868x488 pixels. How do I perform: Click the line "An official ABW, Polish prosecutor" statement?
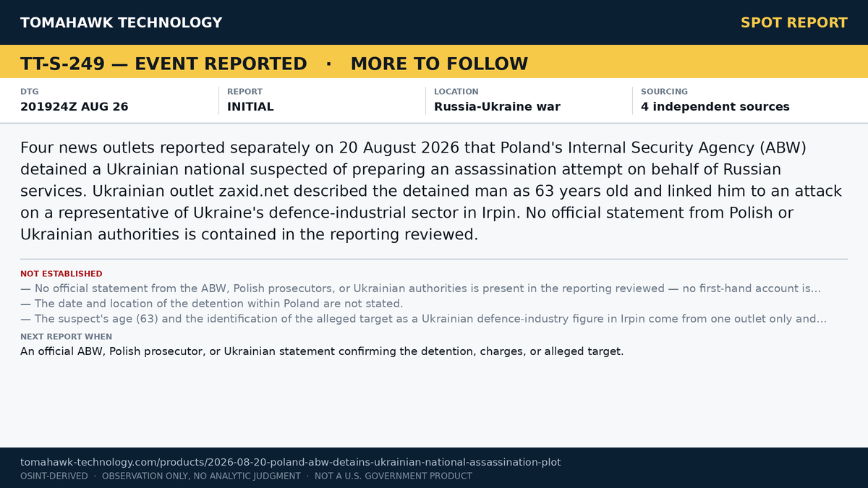(x=322, y=351)
